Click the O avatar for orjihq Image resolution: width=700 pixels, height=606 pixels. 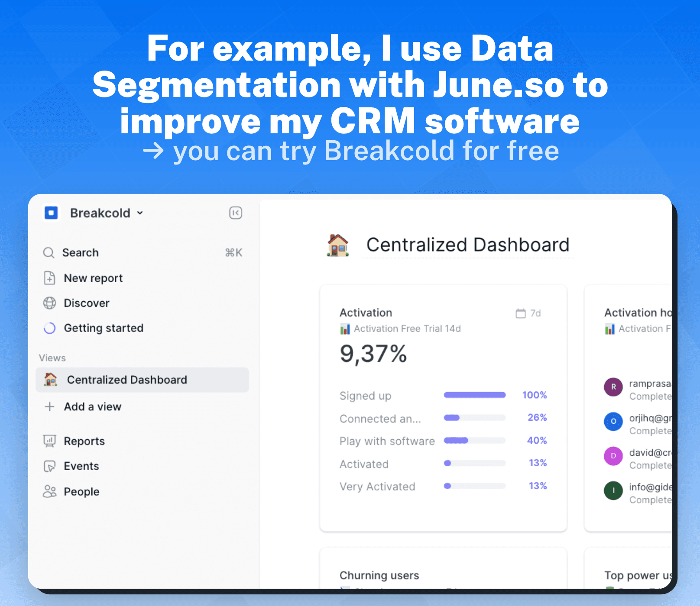coord(613,421)
